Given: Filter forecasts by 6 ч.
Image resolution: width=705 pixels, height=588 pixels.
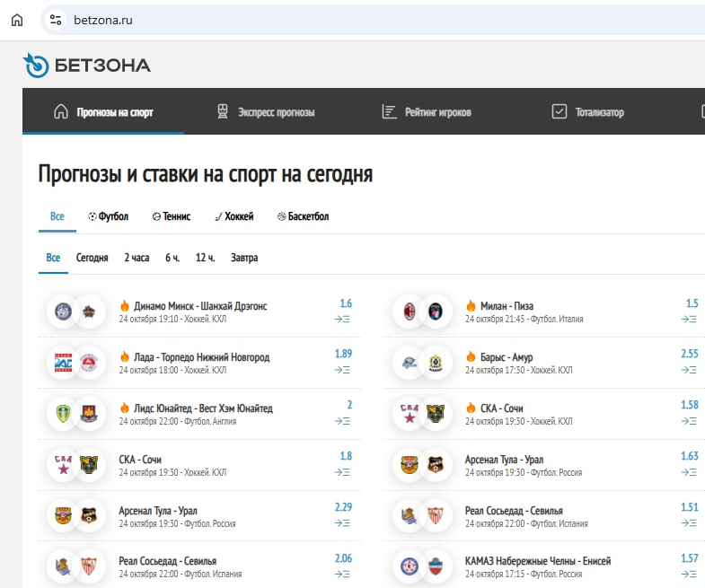Looking at the screenshot, I should tap(172, 258).
